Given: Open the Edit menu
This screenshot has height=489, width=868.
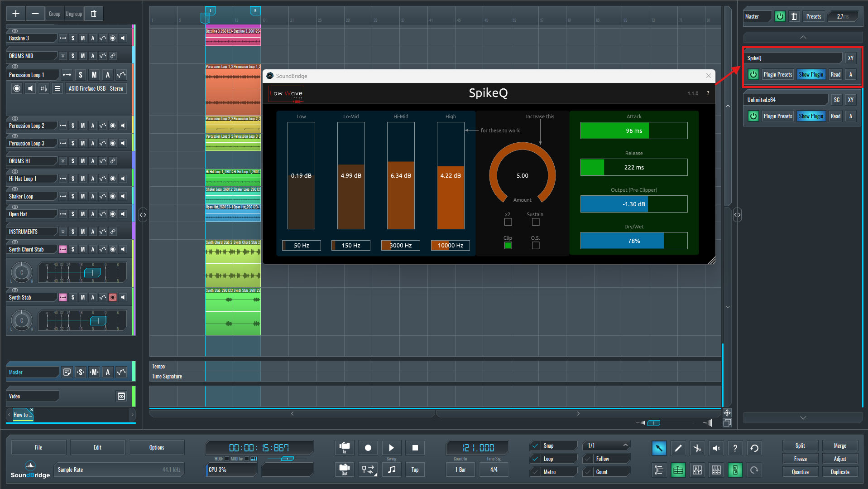Looking at the screenshot, I should point(97,447).
